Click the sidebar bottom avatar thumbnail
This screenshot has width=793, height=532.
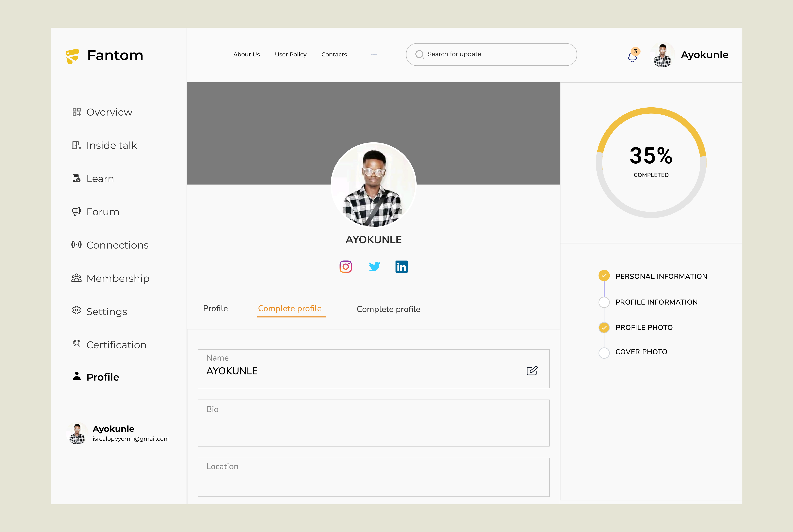[x=77, y=433]
